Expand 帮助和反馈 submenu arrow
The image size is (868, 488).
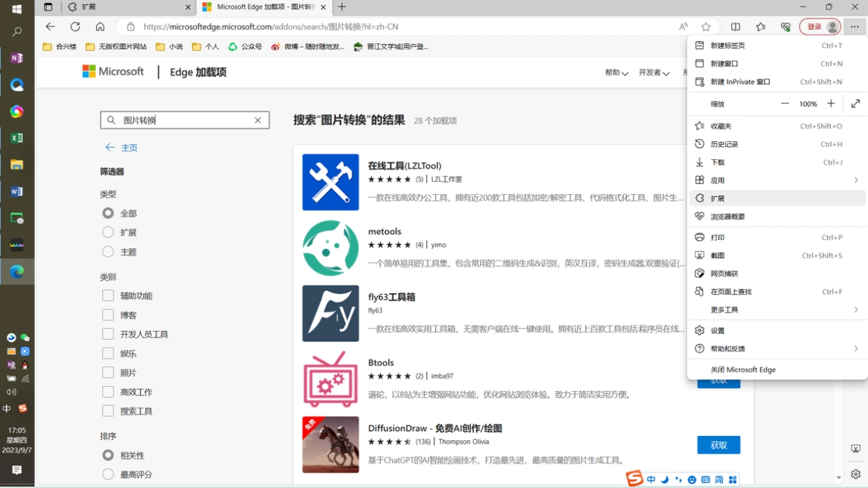coord(856,349)
